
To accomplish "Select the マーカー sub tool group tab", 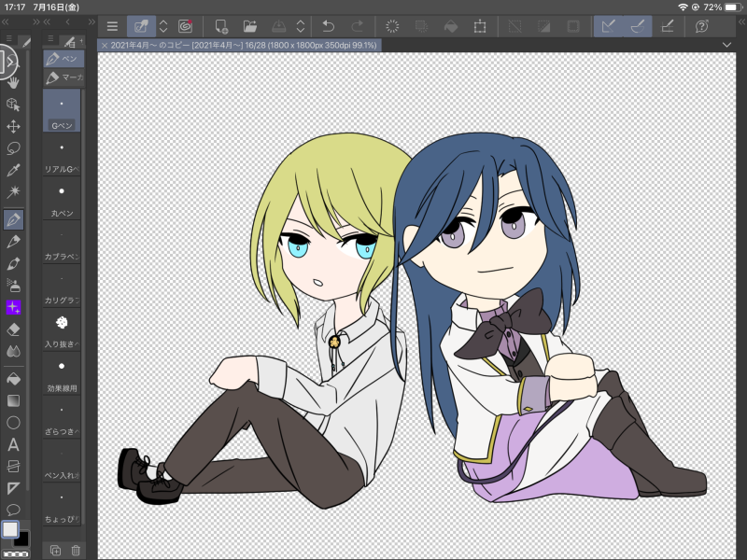I will coord(63,77).
